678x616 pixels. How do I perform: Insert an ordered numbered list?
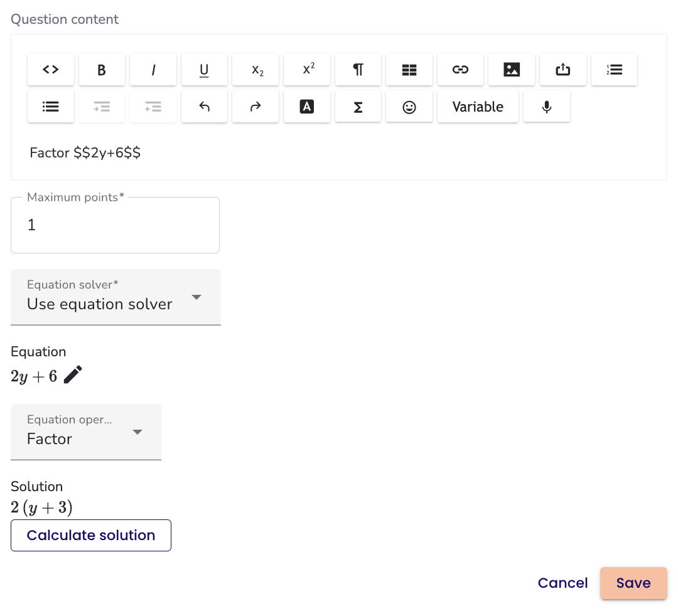click(x=614, y=70)
